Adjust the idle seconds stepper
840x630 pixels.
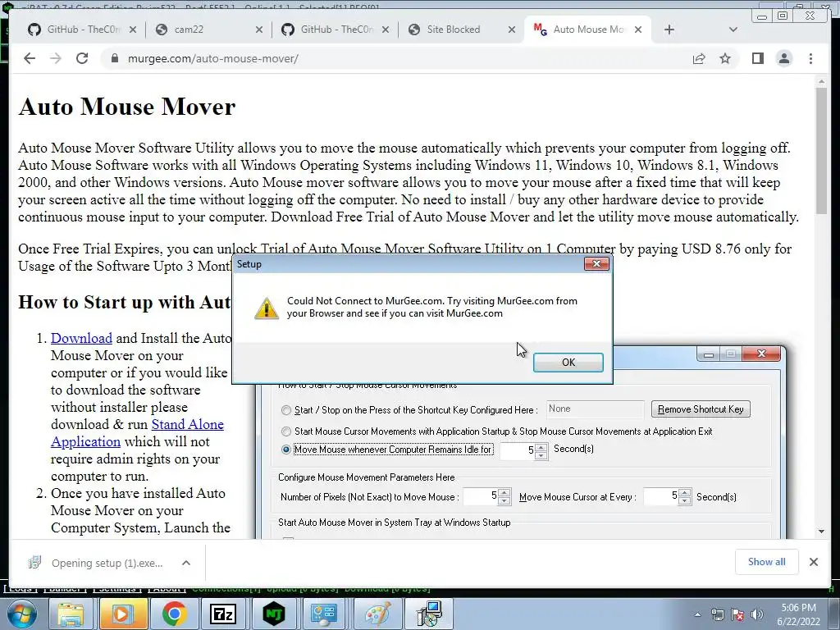[x=541, y=451]
